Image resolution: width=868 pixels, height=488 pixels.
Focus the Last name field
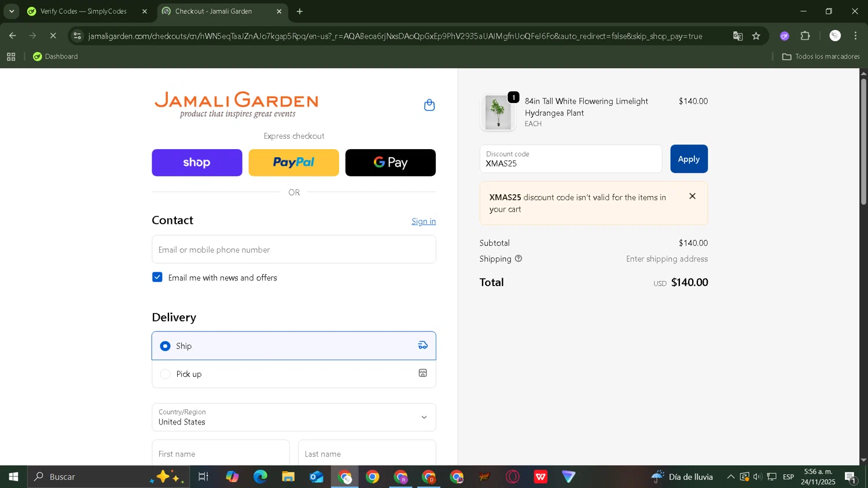click(367, 453)
